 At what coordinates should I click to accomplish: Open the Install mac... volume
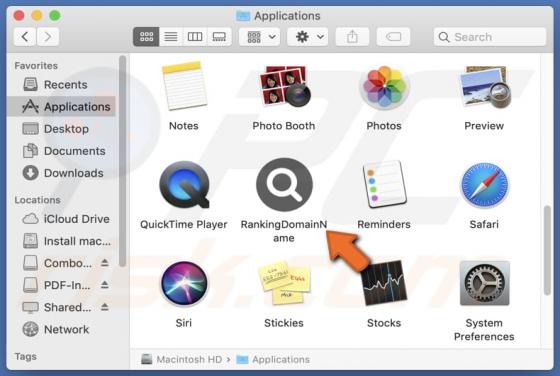(62, 241)
